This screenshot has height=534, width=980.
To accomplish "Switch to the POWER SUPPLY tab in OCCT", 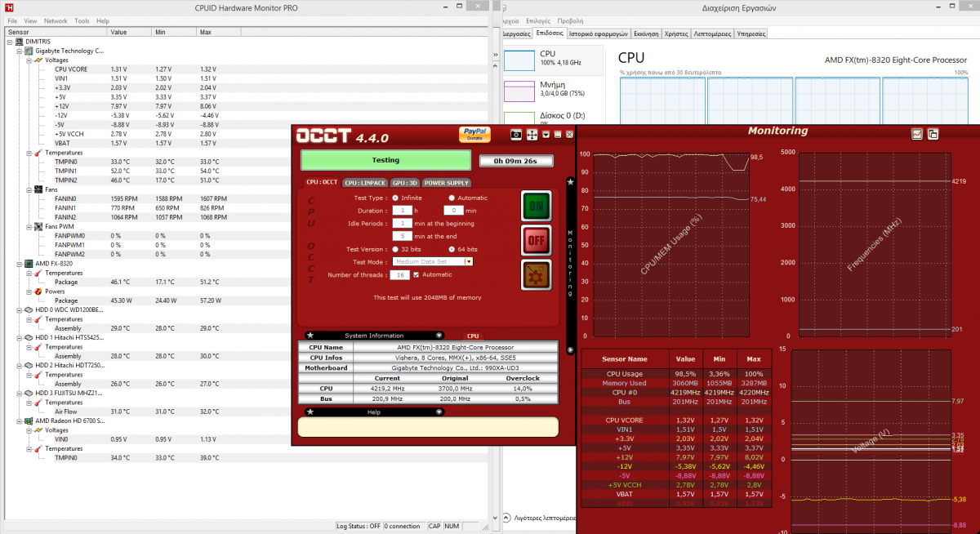I will [447, 183].
